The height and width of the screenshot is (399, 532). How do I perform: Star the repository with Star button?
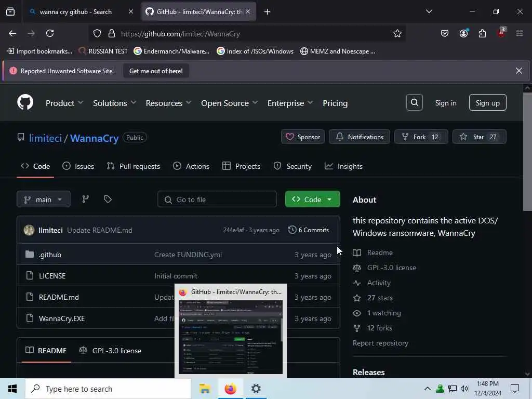tap(479, 137)
